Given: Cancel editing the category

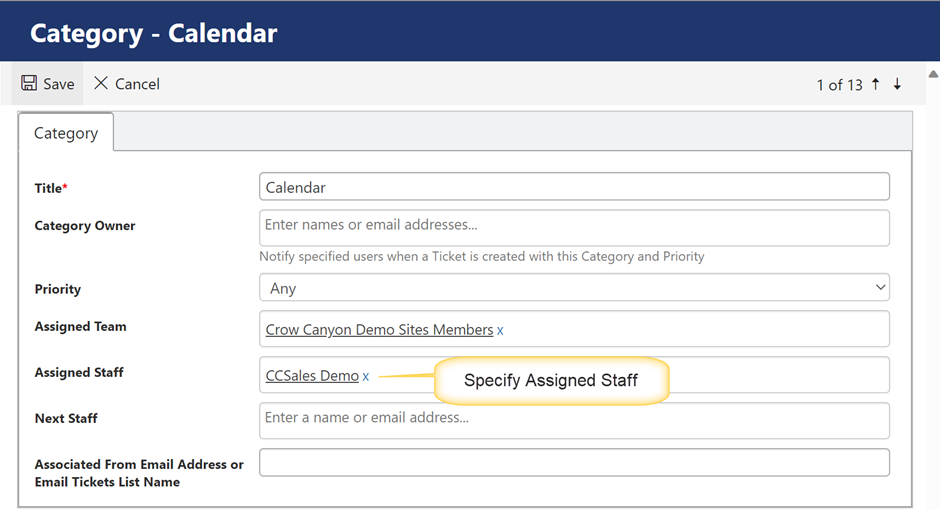Looking at the screenshot, I should coord(126,84).
